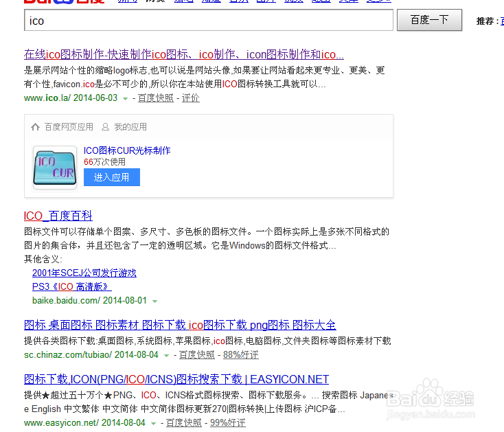Click the 66万次使用 usage count text
Screen dimensions: 504x432
(104, 162)
